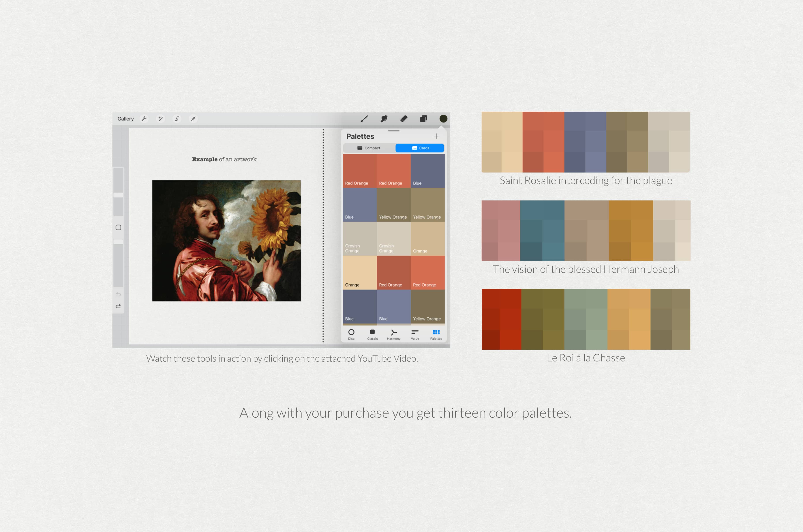Viewport: 803px width, 532px height.
Task: Create a new palette with the plus button
Action: 437,136
